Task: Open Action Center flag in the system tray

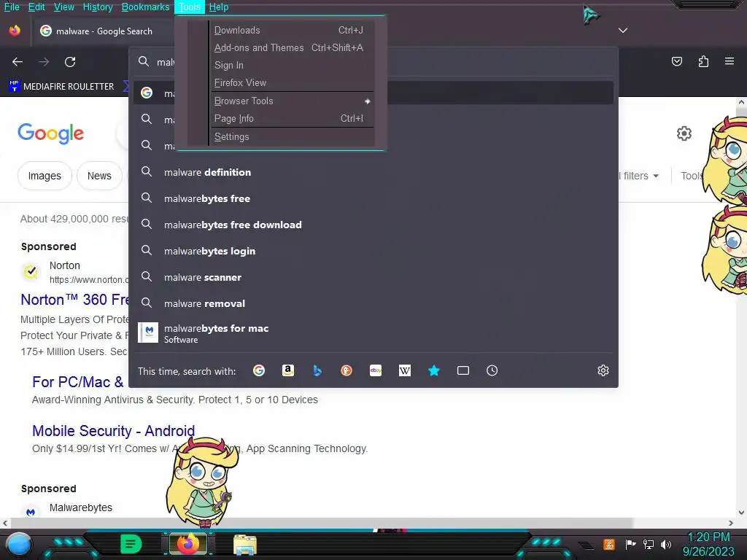Action: point(630,544)
